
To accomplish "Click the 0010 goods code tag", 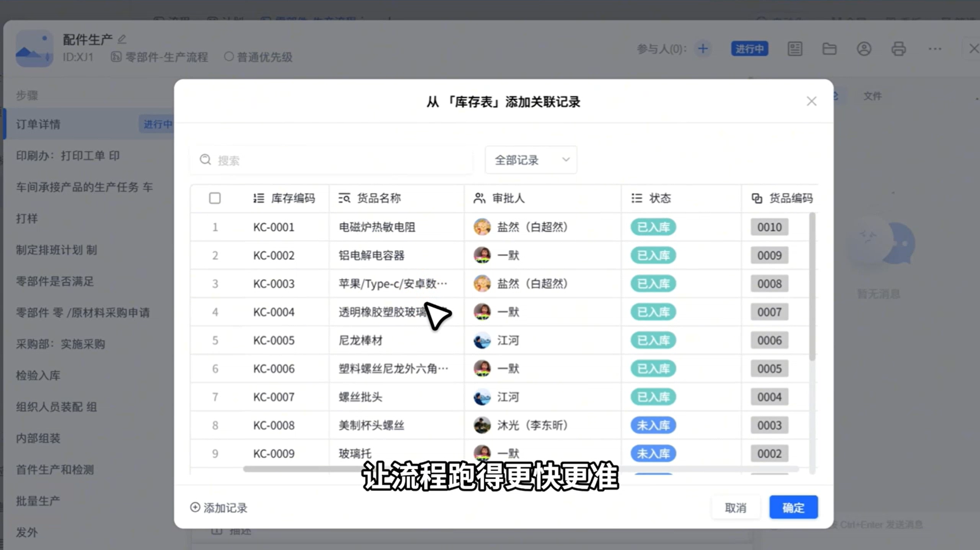I will [769, 227].
